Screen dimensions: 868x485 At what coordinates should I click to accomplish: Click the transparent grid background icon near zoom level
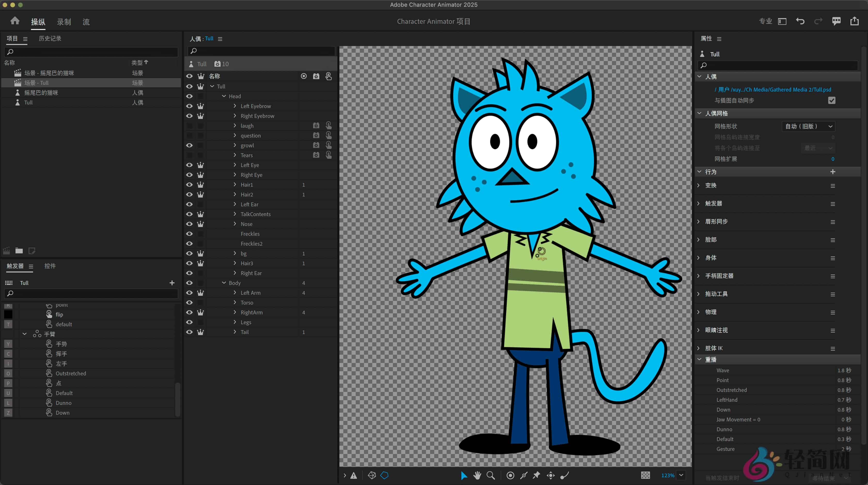(x=646, y=475)
